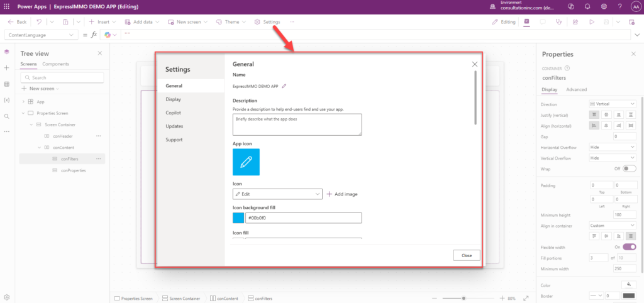644x303 pixels.
Task: Click the Share icon in toolbar
Action: pos(575,22)
